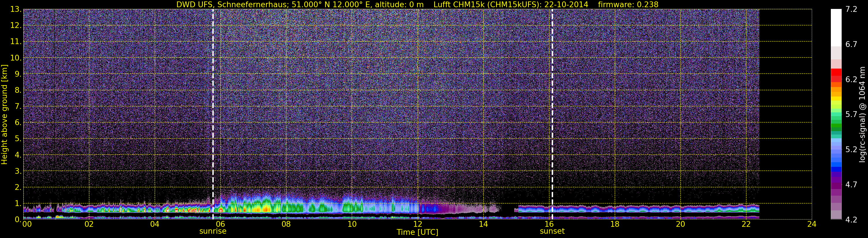This screenshot has width=868, height=238.
Task: Click the DWD UFS, Schneefernerhaus title text
Action: 232,4
